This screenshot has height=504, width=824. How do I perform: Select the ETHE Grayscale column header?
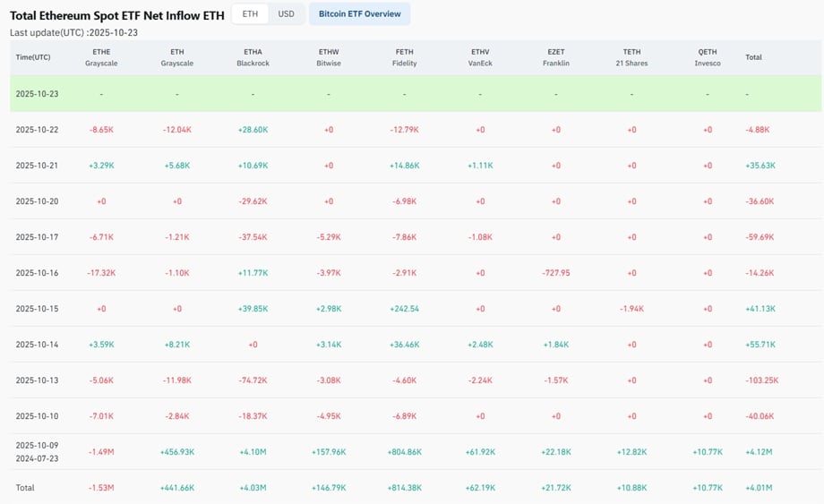coord(101,57)
